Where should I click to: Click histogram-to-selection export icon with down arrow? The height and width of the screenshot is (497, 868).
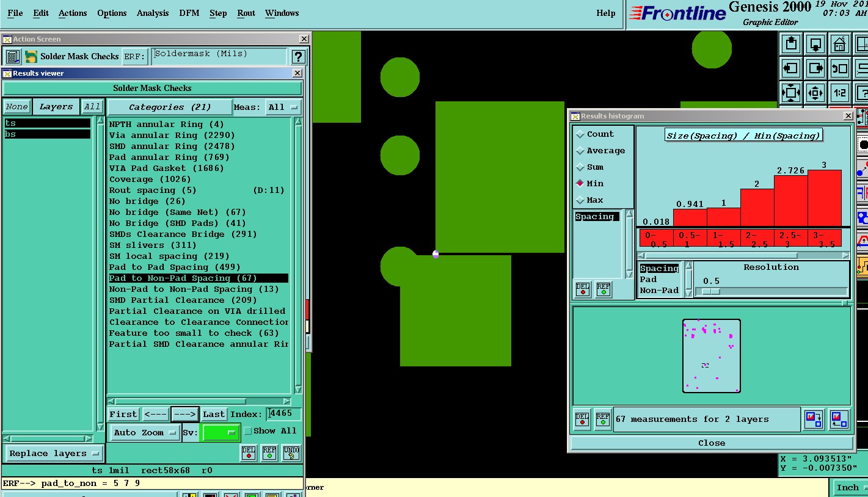814,419
